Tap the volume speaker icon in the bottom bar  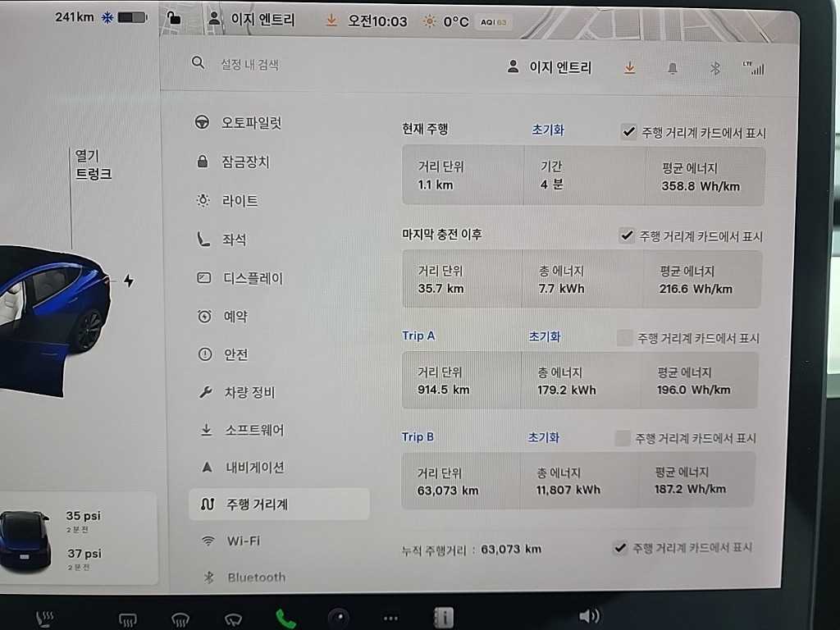tap(588, 616)
